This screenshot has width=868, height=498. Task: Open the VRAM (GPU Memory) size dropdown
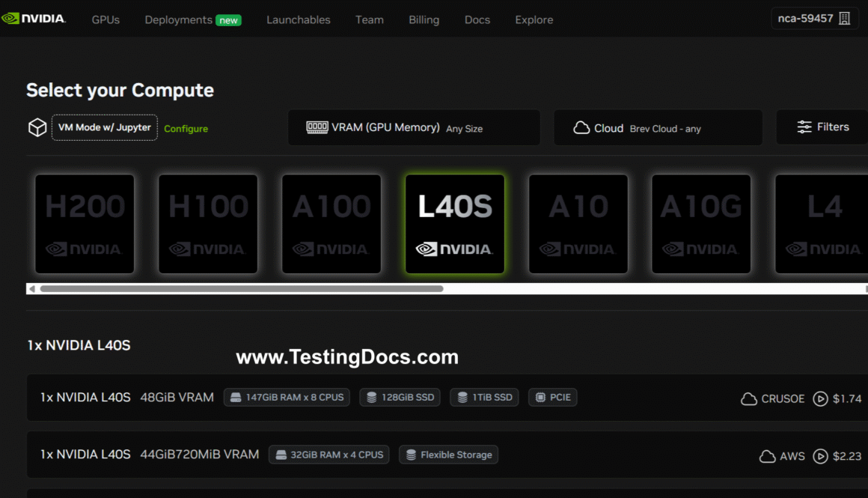pyautogui.click(x=414, y=128)
